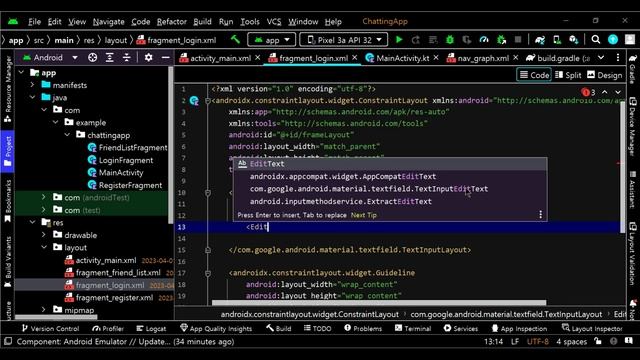This screenshot has height=360, width=640.
Task: Switch editor to Code view
Action: pyautogui.click(x=534, y=75)
